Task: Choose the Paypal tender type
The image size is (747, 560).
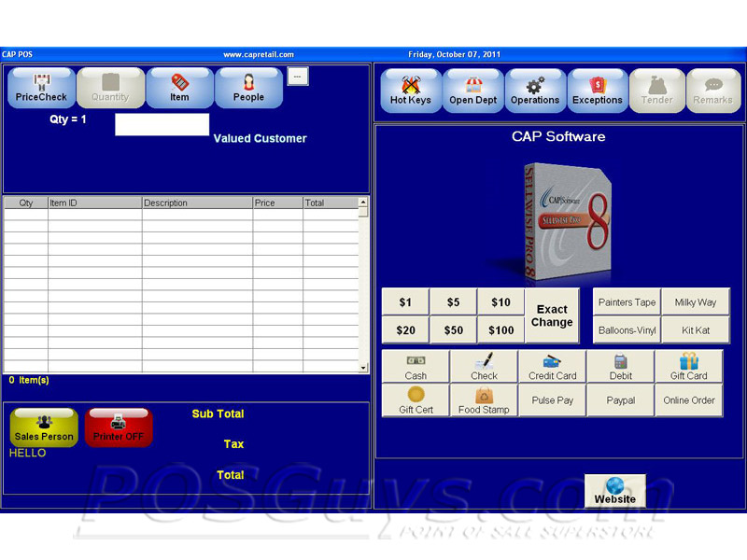Action: [621, 400]
